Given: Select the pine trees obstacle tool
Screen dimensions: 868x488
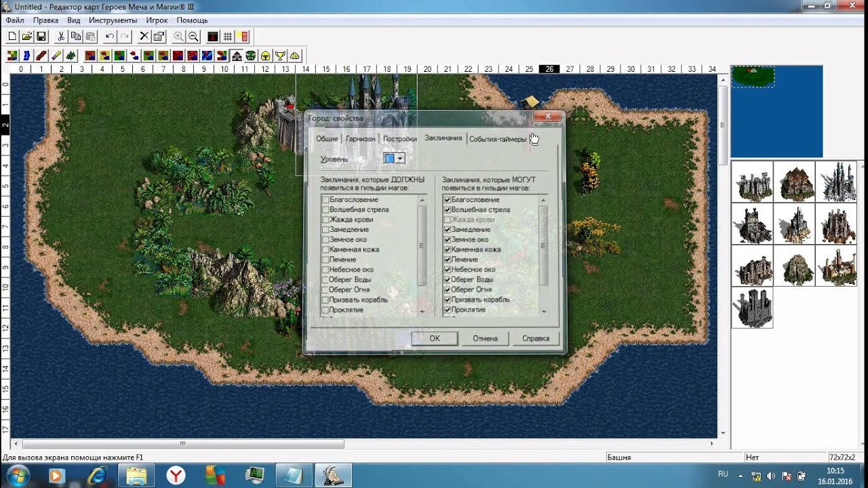Looking at the screenshot, I should click(x=71, y=56).
